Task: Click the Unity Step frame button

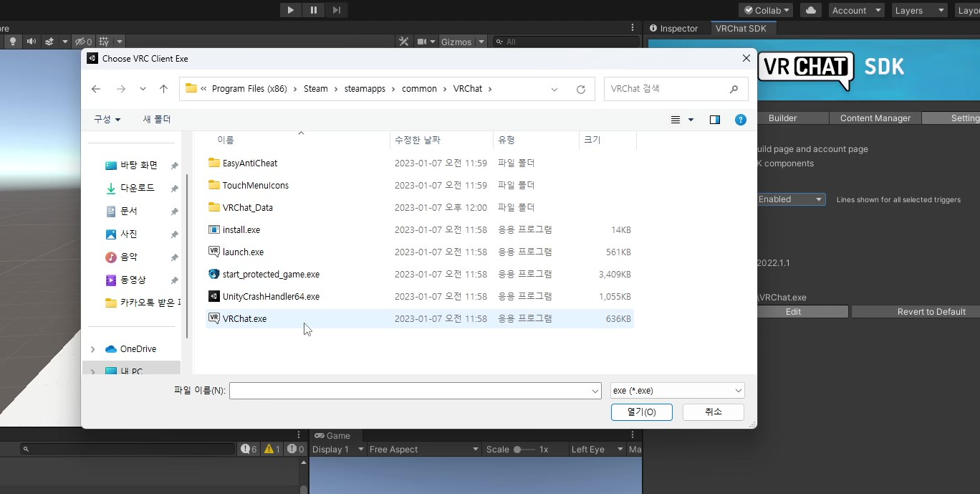Action: coord(337,10)
